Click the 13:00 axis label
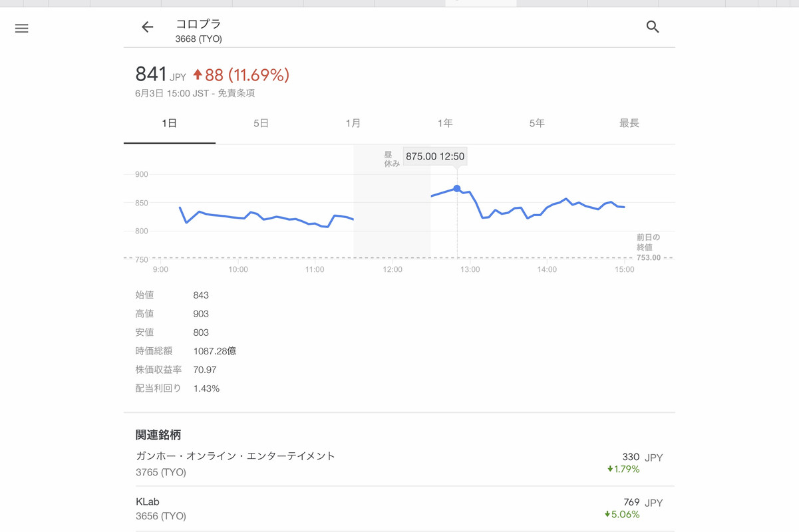 click(470, 269)
